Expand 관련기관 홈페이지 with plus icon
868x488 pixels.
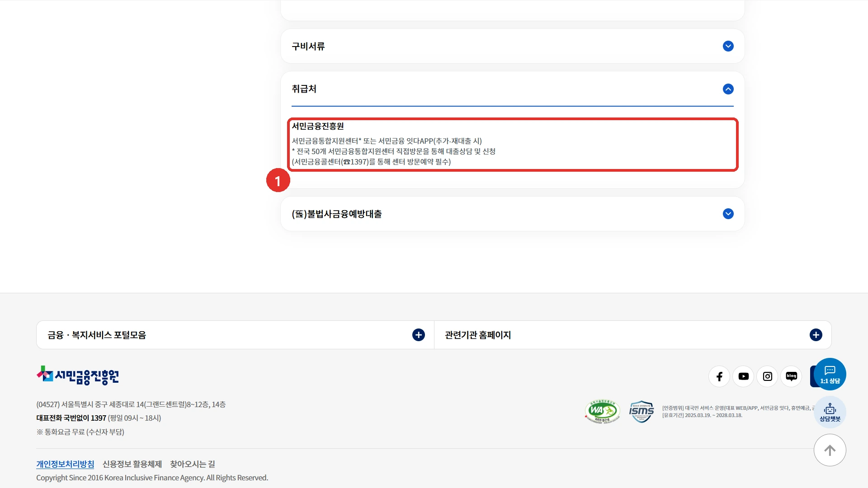pyautogui.click(x=816, y=335)
